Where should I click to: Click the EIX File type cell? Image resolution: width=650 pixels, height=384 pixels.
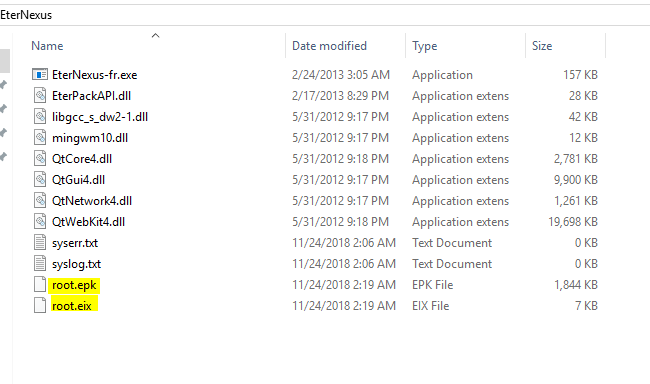pyautogui.click(x=431, y=306)
